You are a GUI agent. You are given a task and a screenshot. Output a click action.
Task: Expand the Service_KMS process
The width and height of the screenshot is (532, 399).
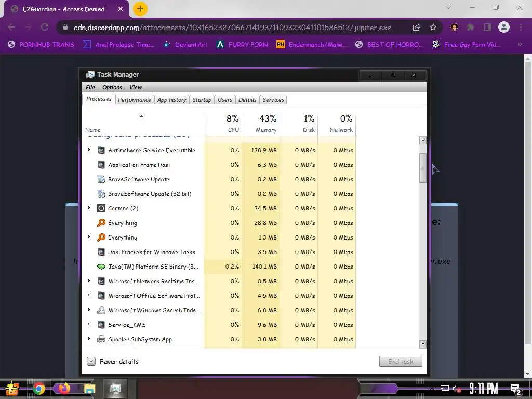[x=89, y=324]
